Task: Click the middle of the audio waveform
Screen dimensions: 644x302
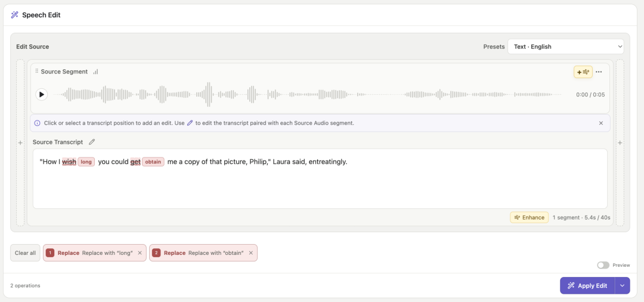Action: [x=307, y=94]
